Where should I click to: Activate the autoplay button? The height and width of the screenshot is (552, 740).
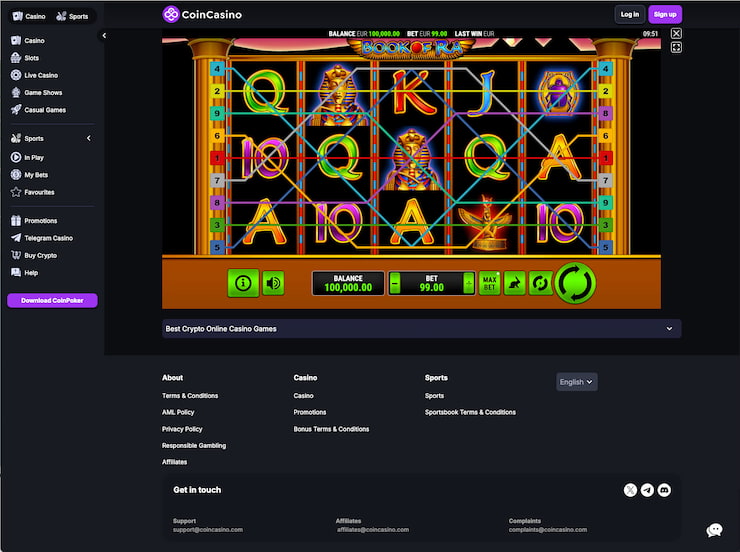(x=540, y=283)
